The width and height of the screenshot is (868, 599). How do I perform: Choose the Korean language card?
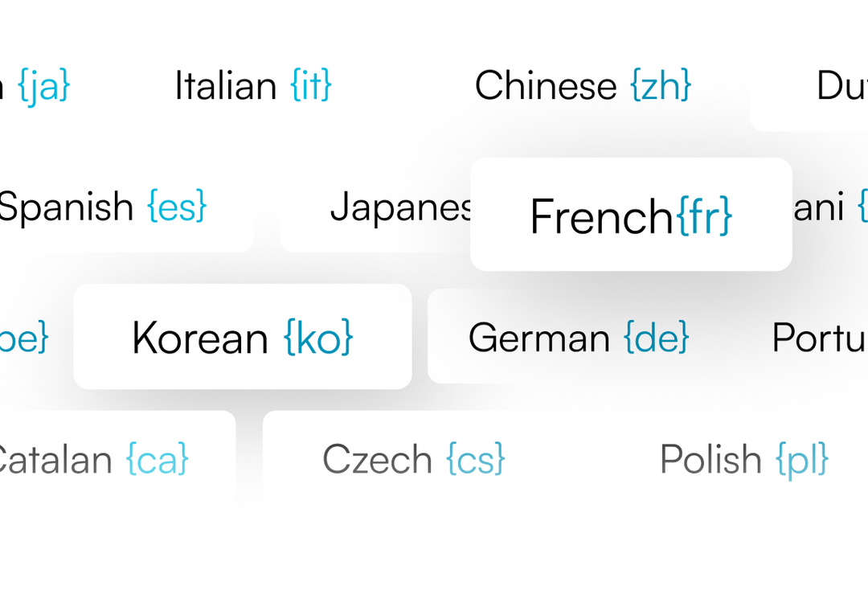coord(242,337)
